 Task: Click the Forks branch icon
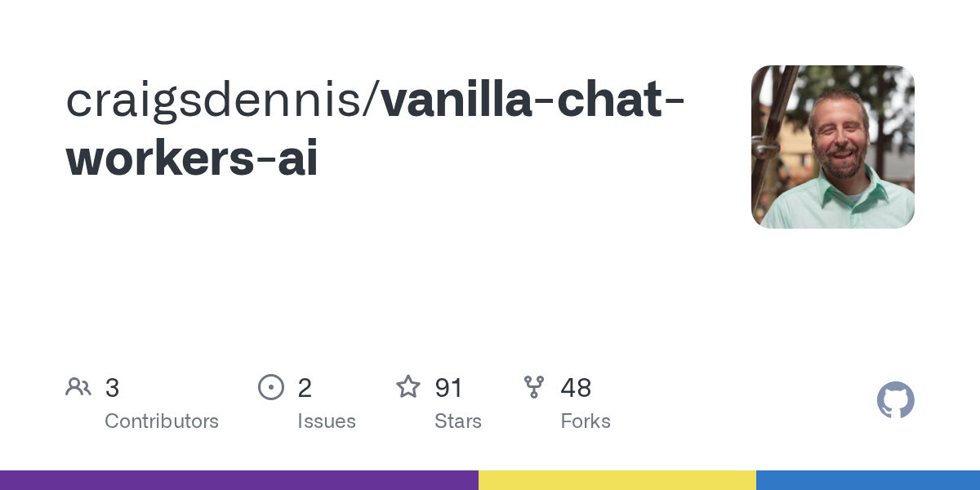click(x=534, y=387)
